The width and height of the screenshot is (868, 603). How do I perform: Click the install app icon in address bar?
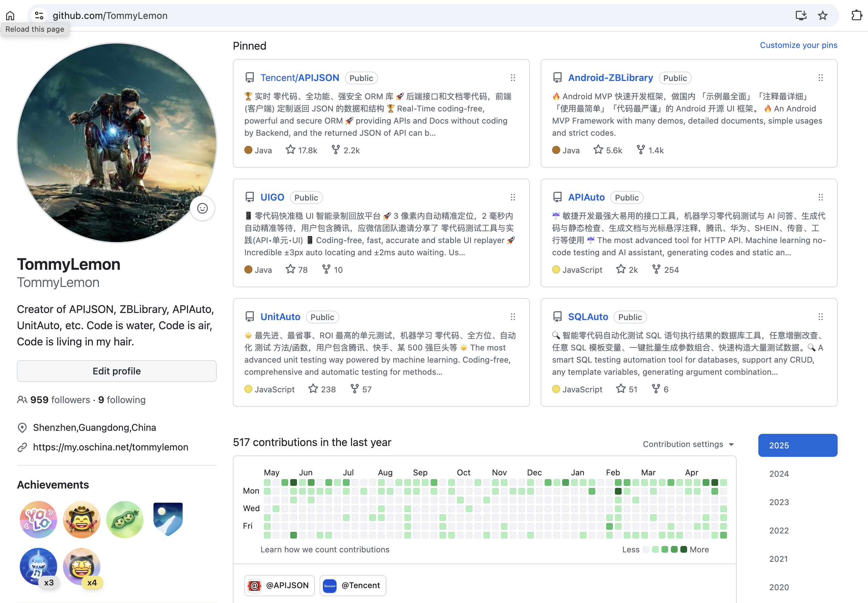click(801, 16)
